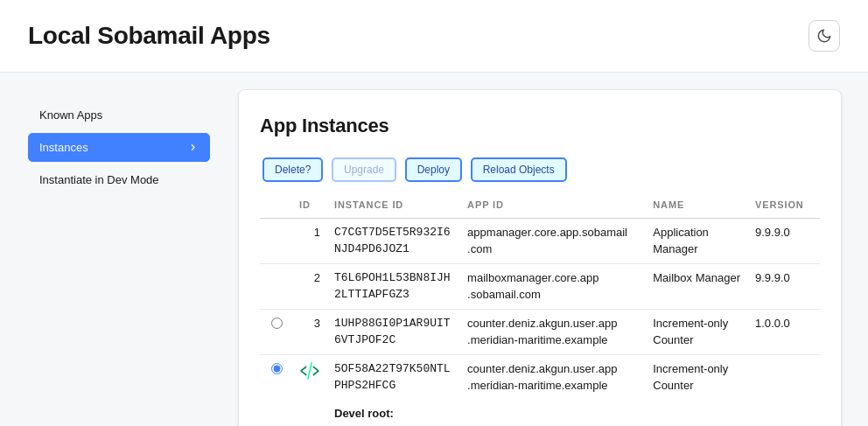Image resolution: width=868 pixels, height=426 pixels.
Task: Open the Known Apps section
Action: pyautogui.click(x=119, y=115)
